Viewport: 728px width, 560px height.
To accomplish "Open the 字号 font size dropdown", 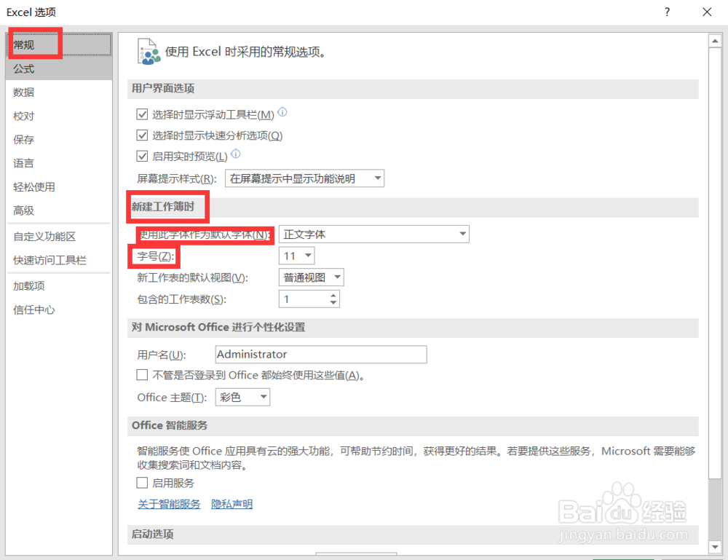I will tap(297, 256).
